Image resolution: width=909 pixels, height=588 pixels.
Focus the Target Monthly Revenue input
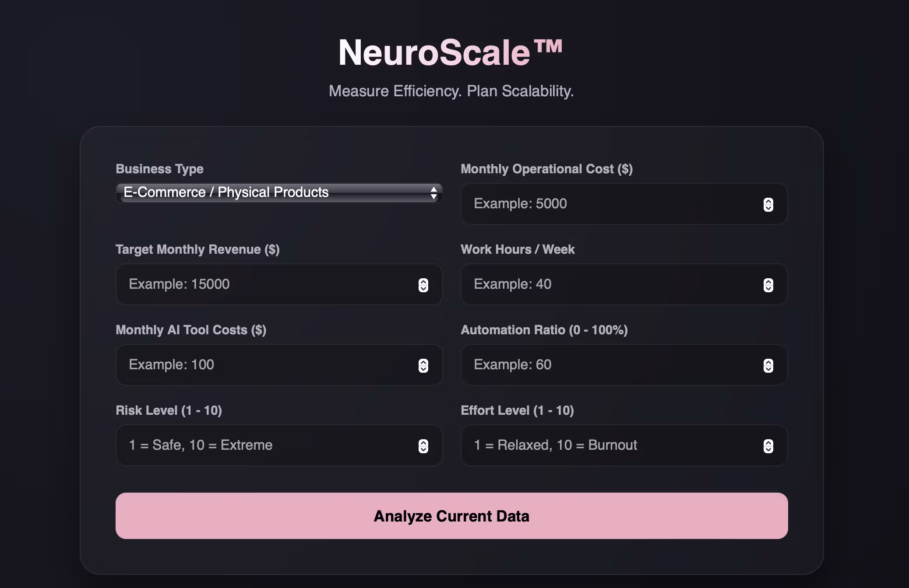279,284
